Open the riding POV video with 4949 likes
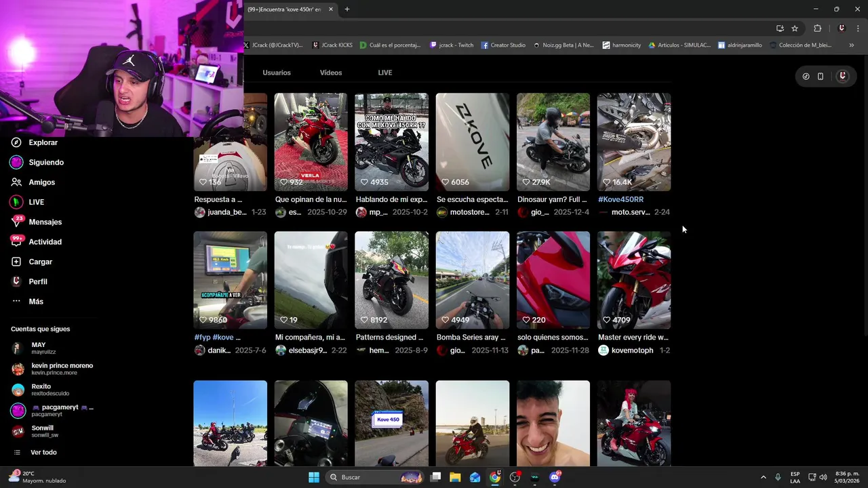Screen dimensions: 868x488 (472, 280)
